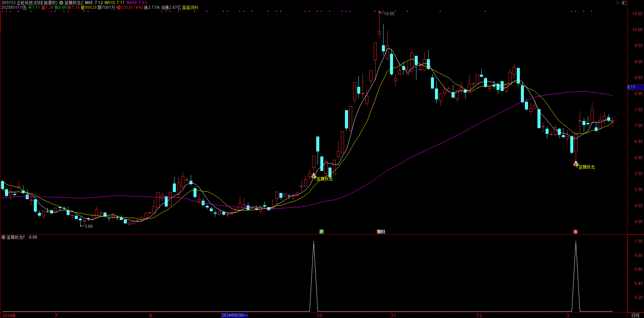The height and width of the screenshot is (318, 644).
Task: Click the month 7 tick on time axis
Action: click(56, 316)
